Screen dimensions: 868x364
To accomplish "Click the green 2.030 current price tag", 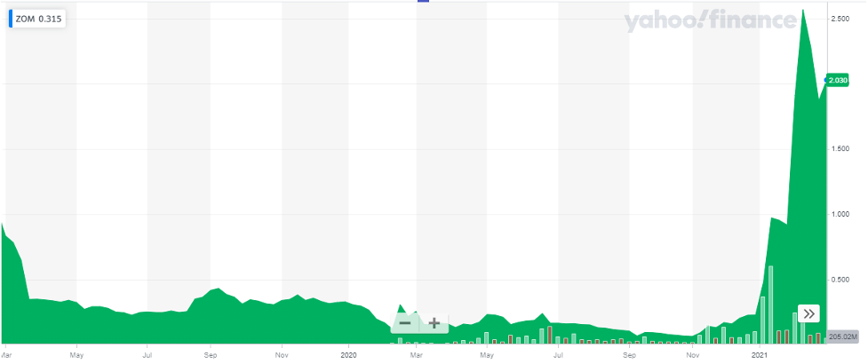I will point(838,81).
